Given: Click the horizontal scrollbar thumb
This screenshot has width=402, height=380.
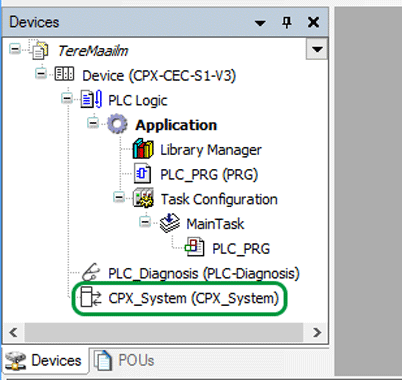Looking at the screenshot, I should point(164,332).
